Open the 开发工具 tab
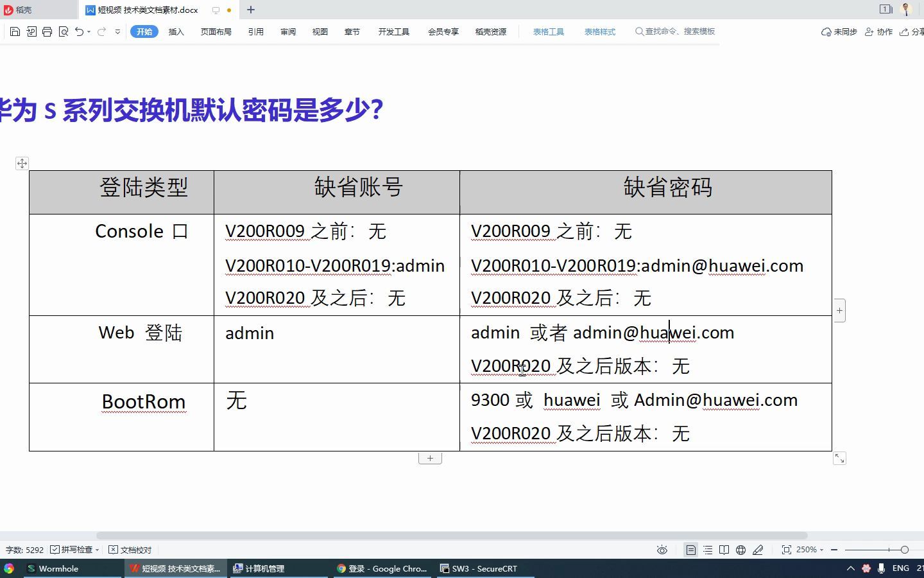Viewport: 924px width, 578px height. tap(393, 31)
